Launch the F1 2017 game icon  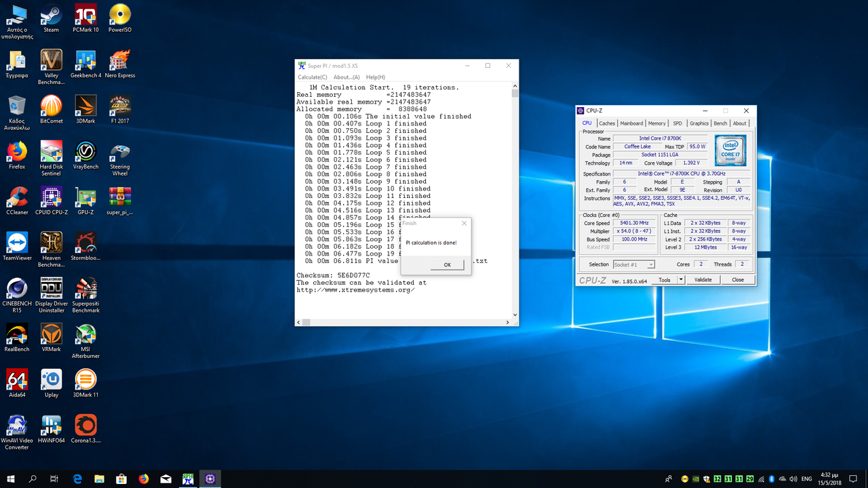120,109
